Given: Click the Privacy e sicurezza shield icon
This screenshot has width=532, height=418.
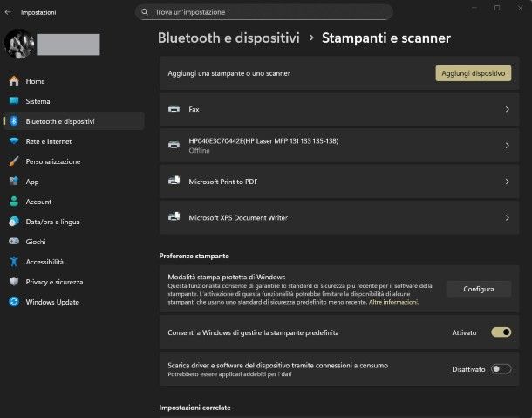Looking at the screenshot, I should (14, 282).
